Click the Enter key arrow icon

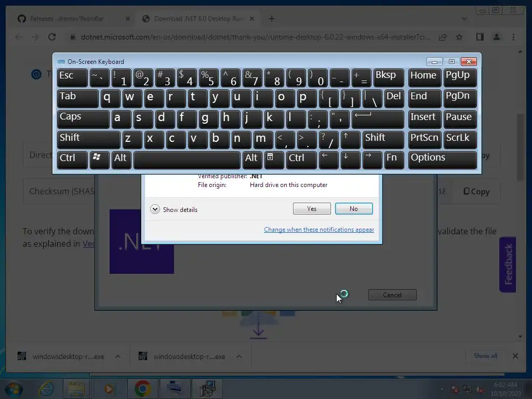(378, 119)
